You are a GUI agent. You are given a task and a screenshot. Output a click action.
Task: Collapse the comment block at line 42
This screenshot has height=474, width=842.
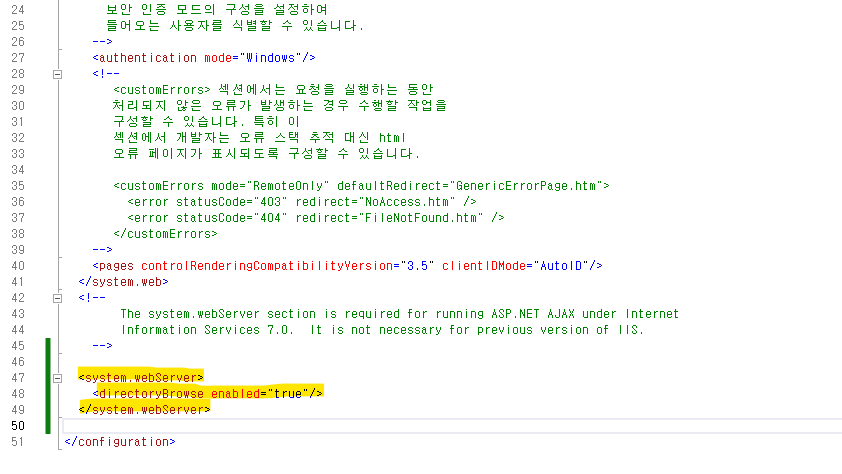(x=57, y=298)
